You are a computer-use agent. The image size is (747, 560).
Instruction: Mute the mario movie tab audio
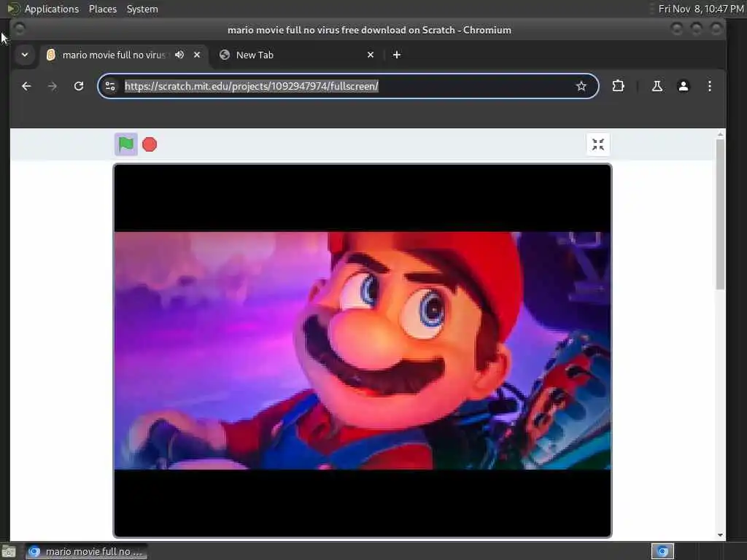pyautogui.click(x=179, y=55)
